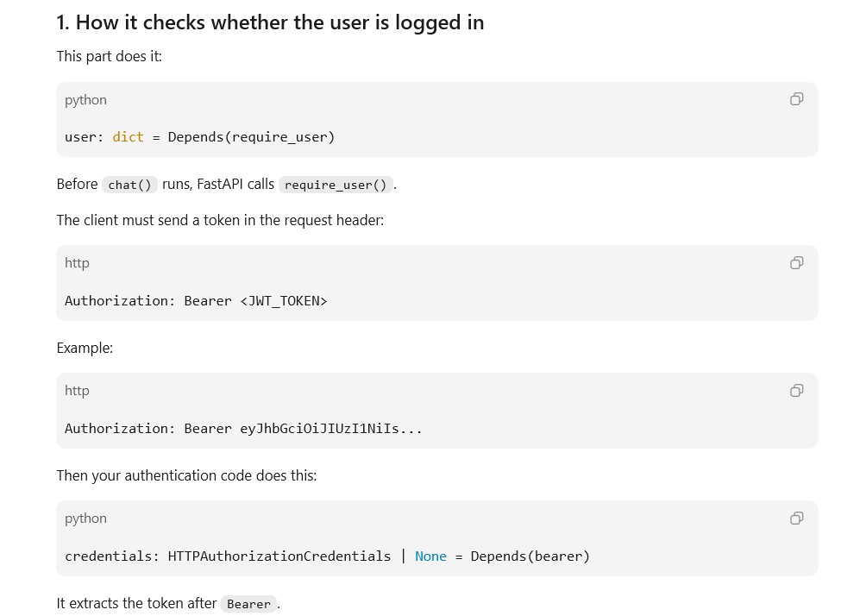Click the code line 'Authorization: Bearer eyJhbGciOiJIUzI1NiIs...'
Image resolution: width=841 pixels, height=616 pixels.
click(x=243, y=429)
